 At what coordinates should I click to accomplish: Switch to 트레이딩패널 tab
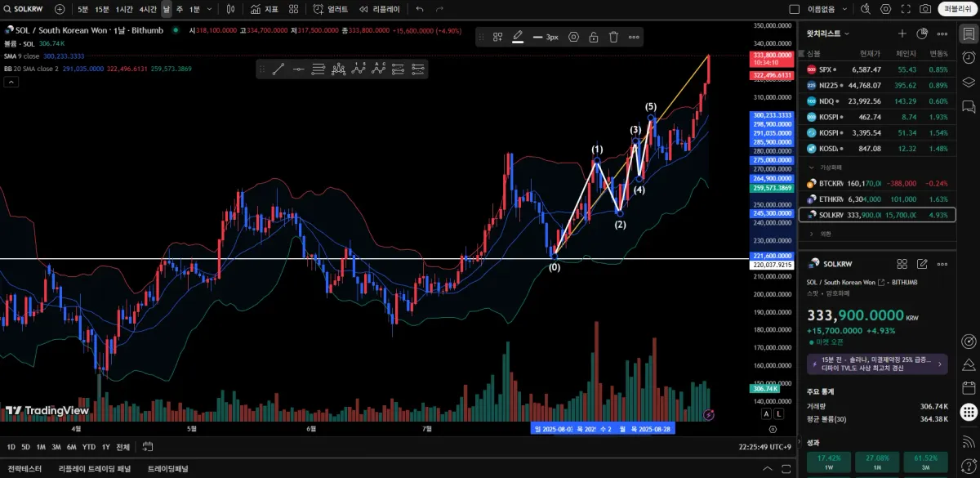(x=167, y=469)
